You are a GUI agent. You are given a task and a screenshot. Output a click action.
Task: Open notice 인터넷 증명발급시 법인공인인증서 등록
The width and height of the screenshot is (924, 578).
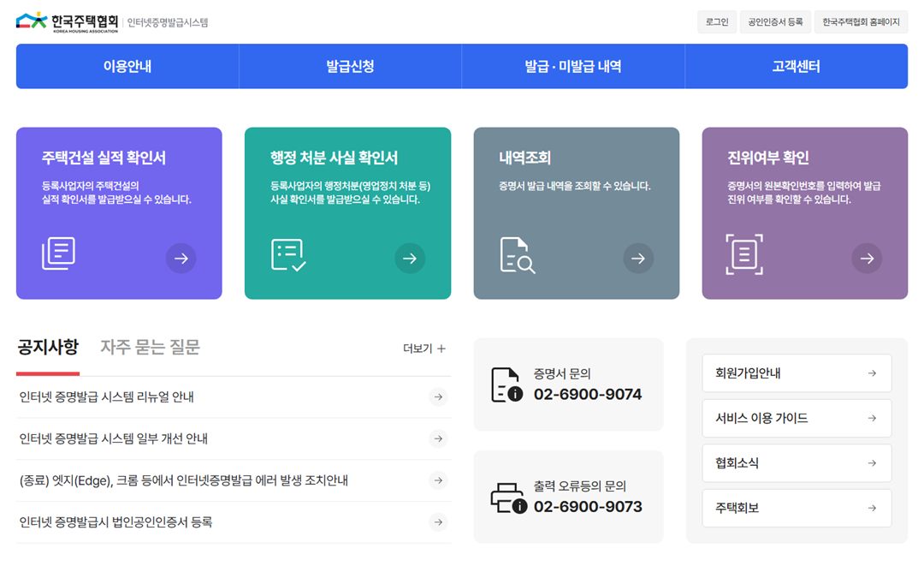(115, 522)
